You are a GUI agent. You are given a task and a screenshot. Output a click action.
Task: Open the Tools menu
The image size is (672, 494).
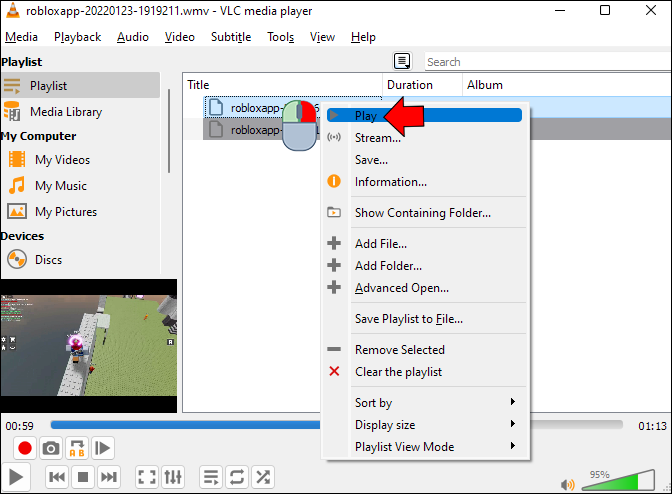pyautogui.click(x=281, y=37)
